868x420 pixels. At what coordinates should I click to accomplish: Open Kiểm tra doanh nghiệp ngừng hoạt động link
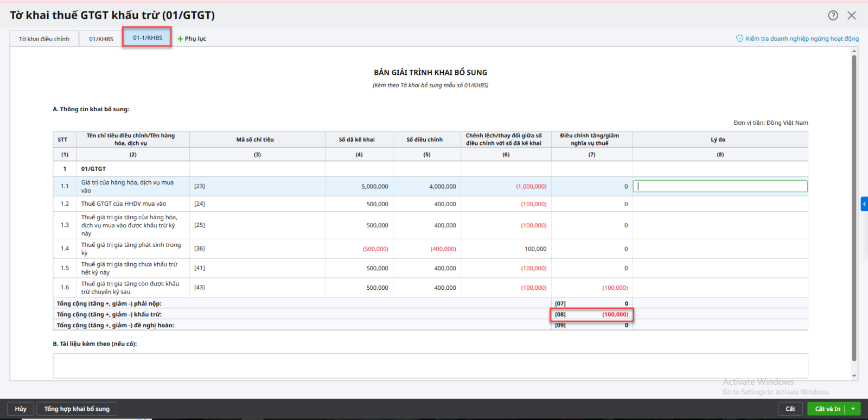[x=801, y=39]
